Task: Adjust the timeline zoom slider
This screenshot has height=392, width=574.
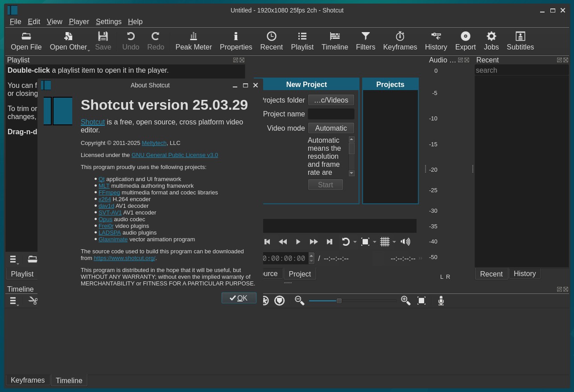Action: (352, 301)
